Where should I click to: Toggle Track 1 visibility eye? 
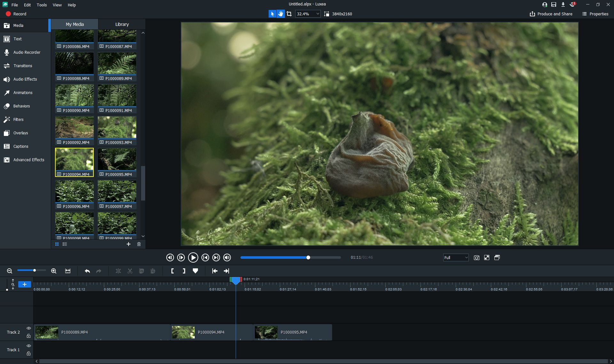[x=28, y=346]
